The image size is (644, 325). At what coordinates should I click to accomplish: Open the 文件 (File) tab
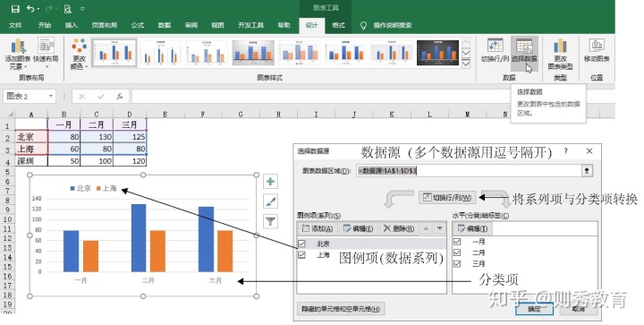[15, 25]
